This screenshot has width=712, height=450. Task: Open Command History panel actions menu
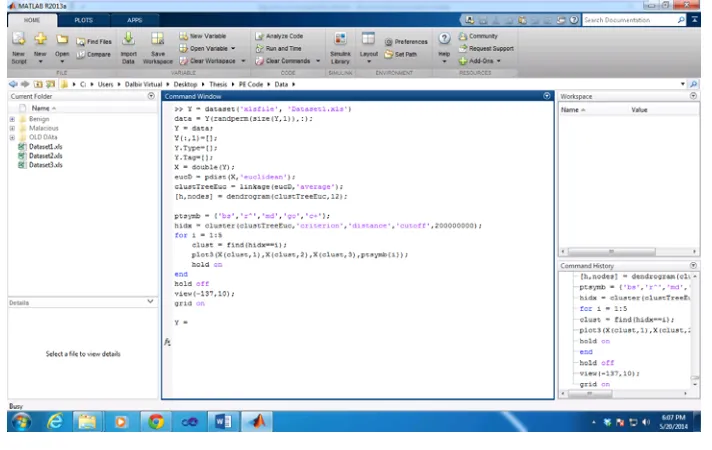coord(693,265)
